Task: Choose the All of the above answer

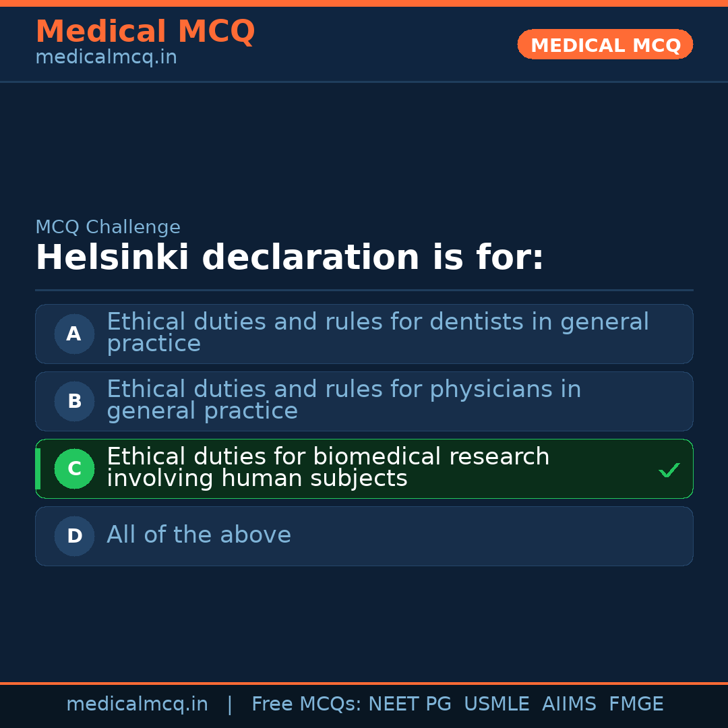Action: tap(199, 535)
